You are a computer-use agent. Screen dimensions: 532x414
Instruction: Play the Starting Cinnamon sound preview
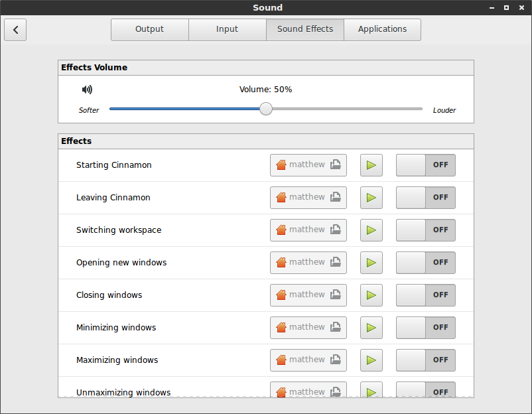click(371, 165)
